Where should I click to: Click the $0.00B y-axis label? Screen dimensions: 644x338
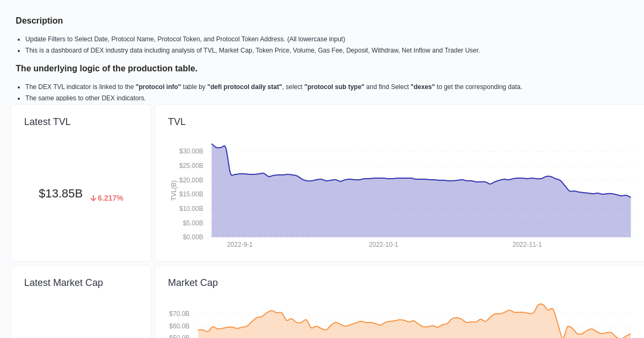(192, 237)
